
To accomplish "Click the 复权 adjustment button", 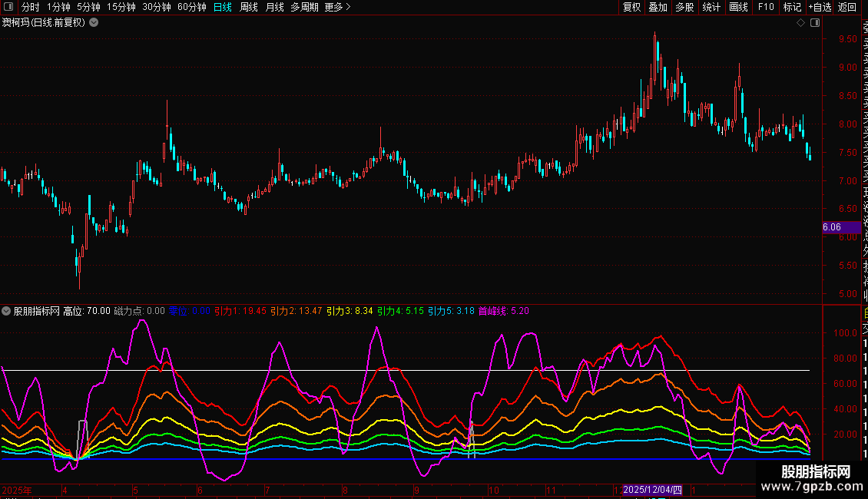I will pyautogui.click(x=631, y=7).
